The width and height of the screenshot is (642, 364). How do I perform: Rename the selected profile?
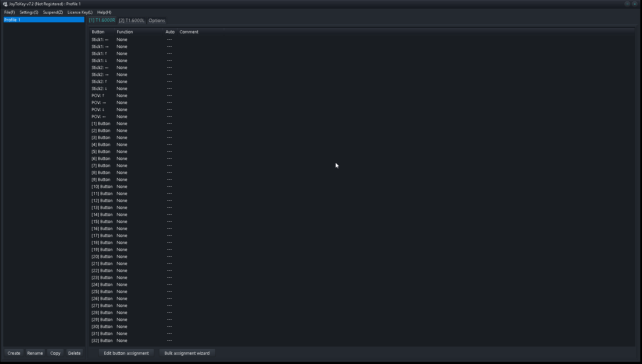coord(35,353)
